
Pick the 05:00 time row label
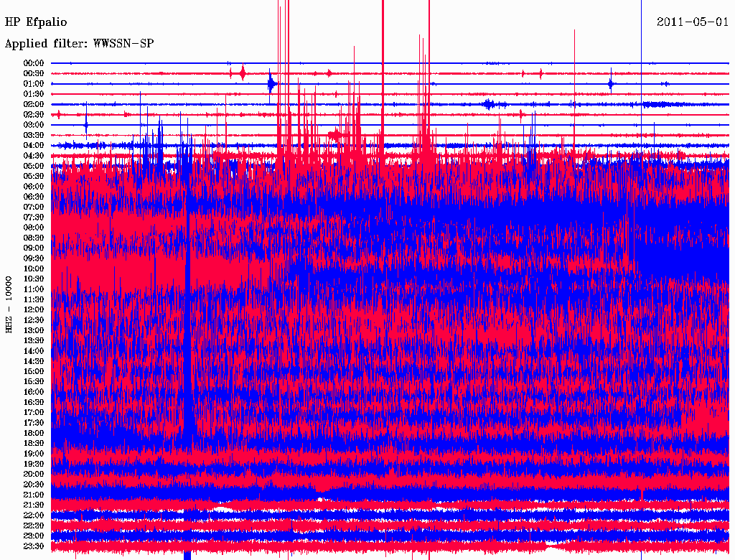coord(34,166)
